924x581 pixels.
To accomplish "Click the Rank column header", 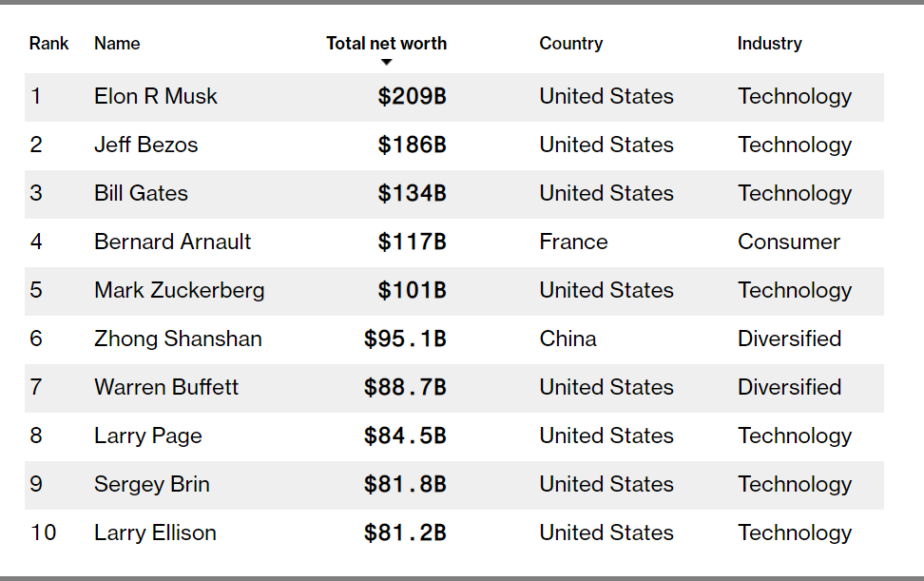I will 48,44.
